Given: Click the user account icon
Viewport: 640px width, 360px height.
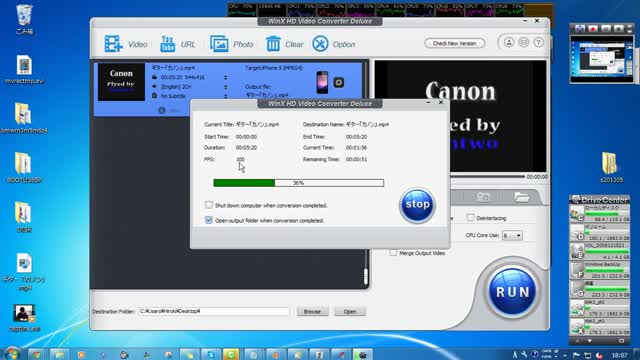Looking at the screenshot, I should [x=509, y=42].
